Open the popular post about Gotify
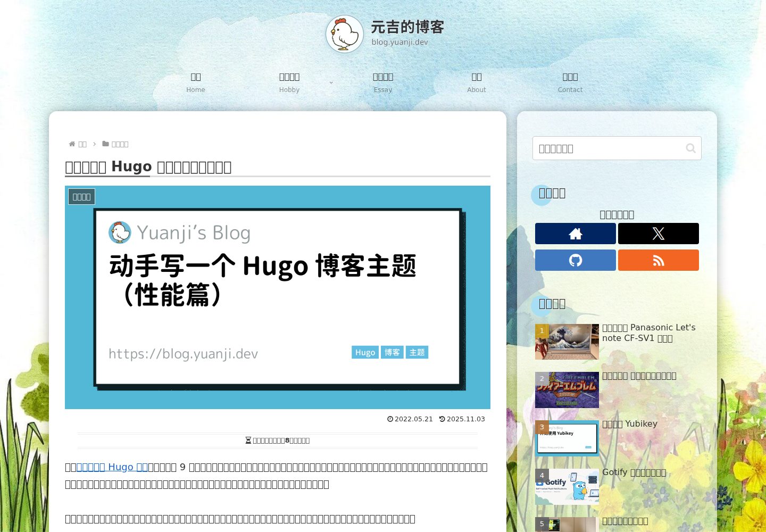The width and height of the screenshot is (766, 532). coord(617,487)
